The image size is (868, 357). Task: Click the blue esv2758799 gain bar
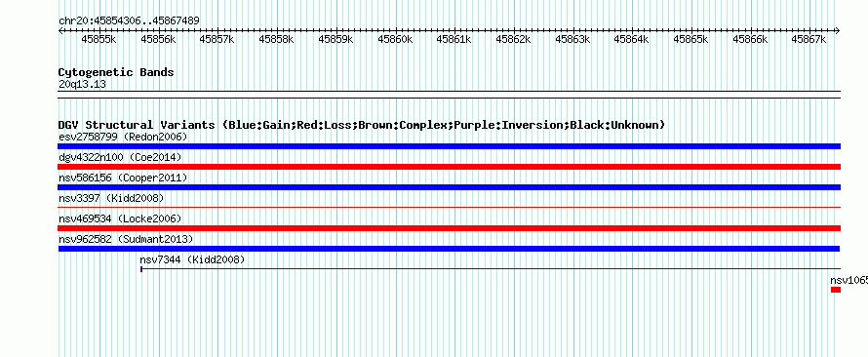pyautogui.click(x=449, y=146)
